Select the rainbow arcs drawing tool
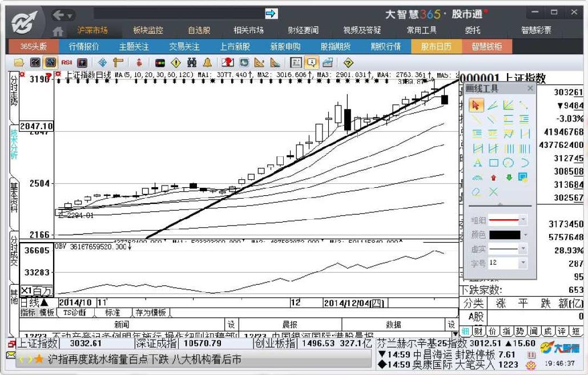Screen dimensions: 588x375 (477, 178)
